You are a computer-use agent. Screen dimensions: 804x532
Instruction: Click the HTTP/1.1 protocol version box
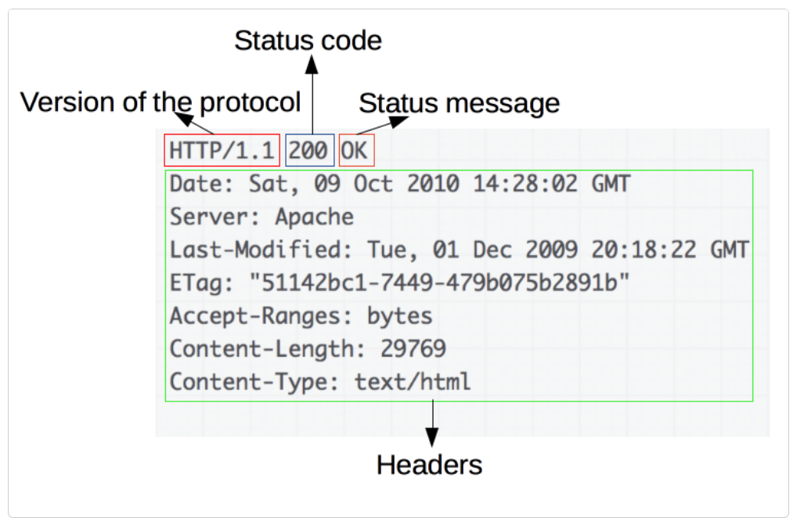click(222, 150)
